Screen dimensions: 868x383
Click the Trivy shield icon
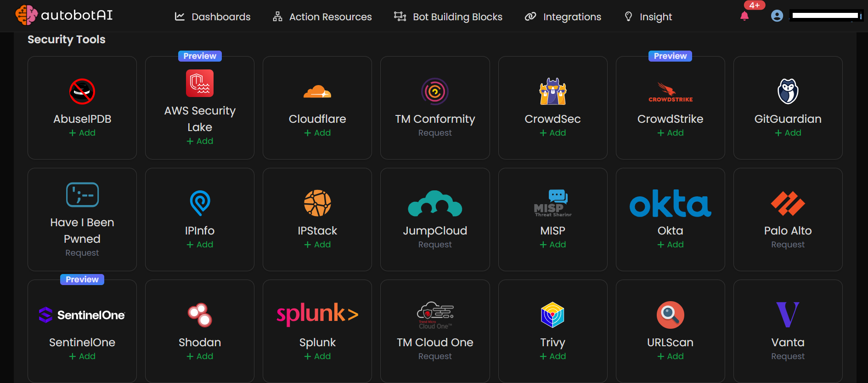pos(552,315)
